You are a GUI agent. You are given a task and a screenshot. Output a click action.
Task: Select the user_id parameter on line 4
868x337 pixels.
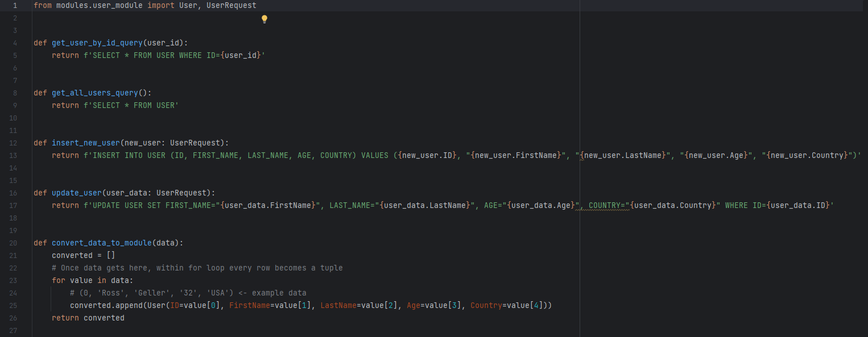pos(163,42)
